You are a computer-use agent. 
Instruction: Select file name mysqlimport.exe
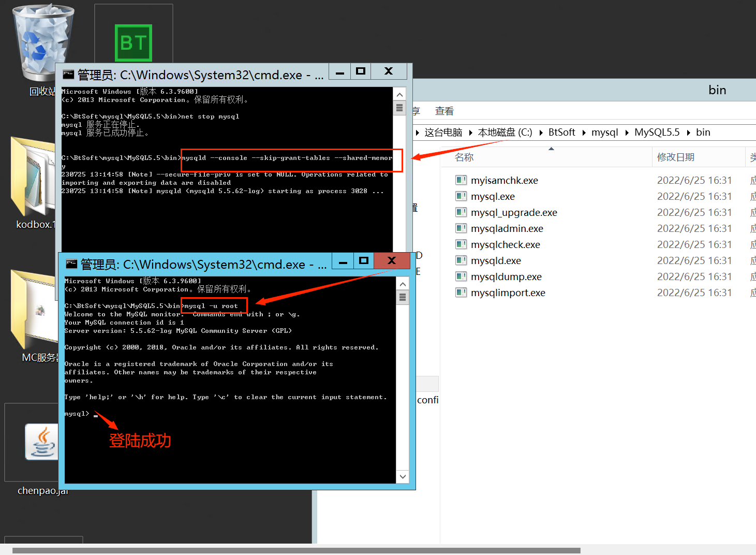click(508, 293)
